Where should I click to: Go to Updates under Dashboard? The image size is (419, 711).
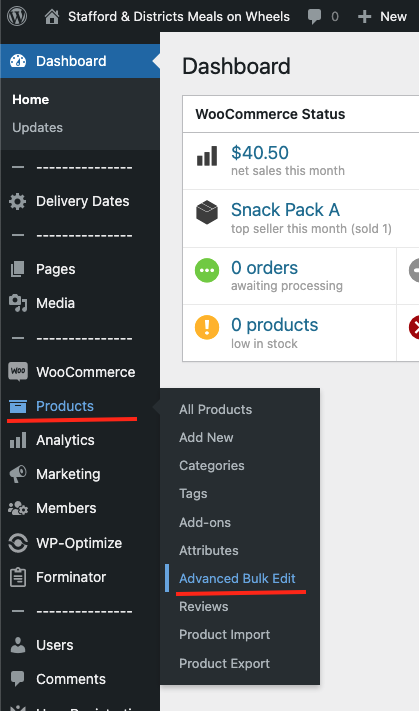point(38,127)
